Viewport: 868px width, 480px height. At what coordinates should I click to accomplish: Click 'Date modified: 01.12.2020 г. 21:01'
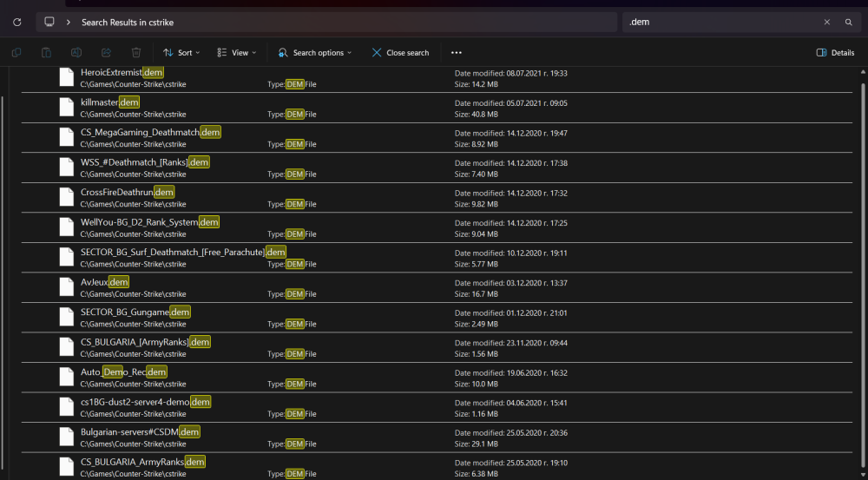click(511, 312)
